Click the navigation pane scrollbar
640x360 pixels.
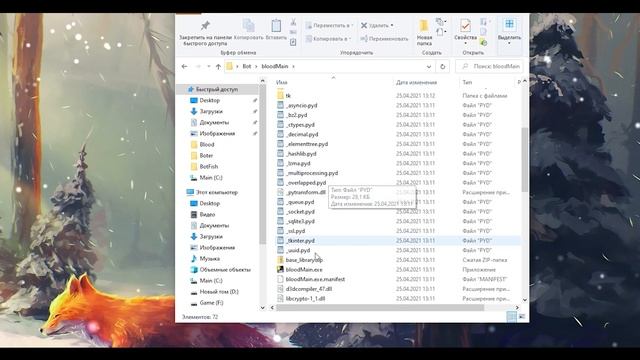coord(262,163)
